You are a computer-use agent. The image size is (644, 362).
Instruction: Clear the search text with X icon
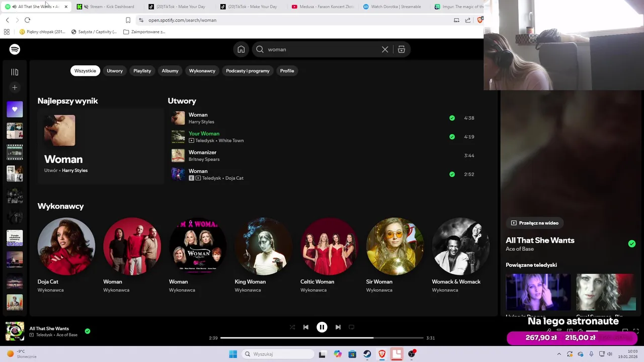click(x=385, y=49)
